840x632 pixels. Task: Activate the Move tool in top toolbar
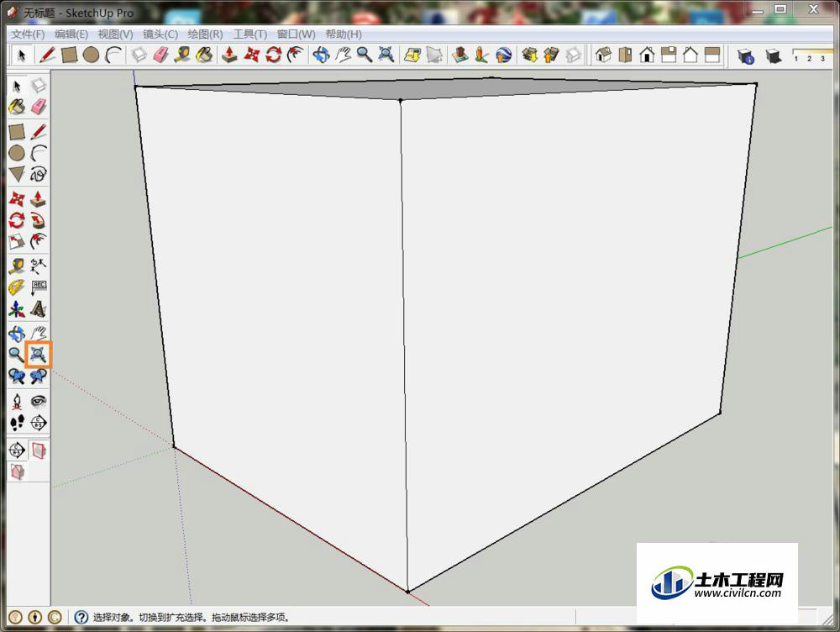click(252, 55)
